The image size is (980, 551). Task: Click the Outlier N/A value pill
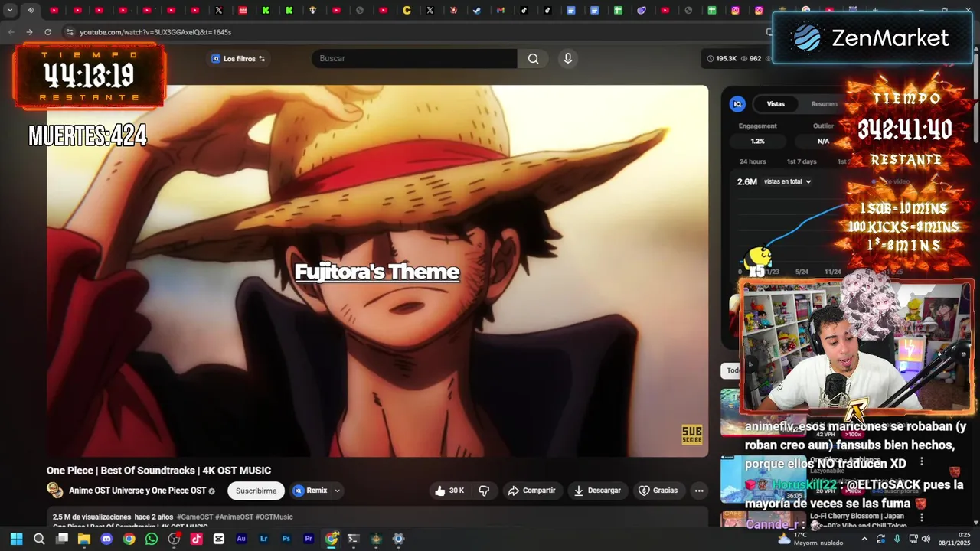tap(823, 141)
